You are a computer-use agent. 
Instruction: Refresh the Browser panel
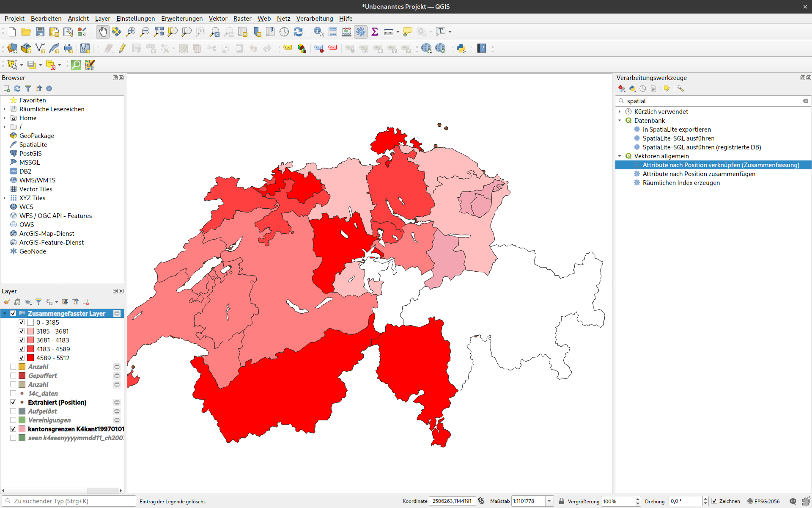[x=17, y=88]
